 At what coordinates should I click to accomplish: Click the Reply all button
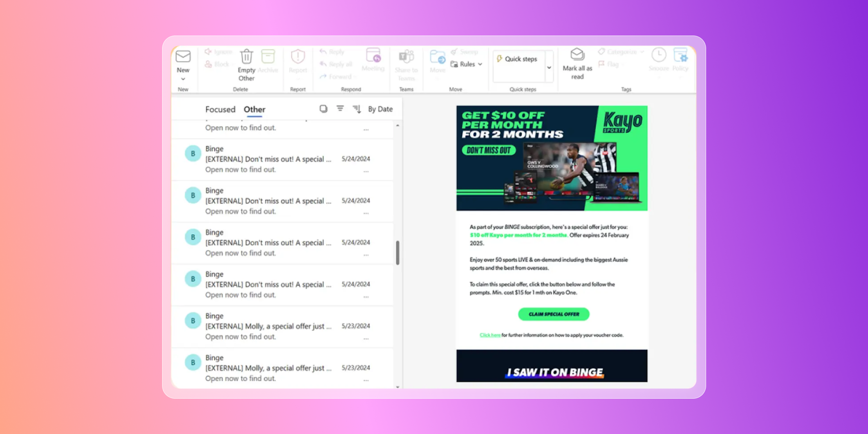336,64
